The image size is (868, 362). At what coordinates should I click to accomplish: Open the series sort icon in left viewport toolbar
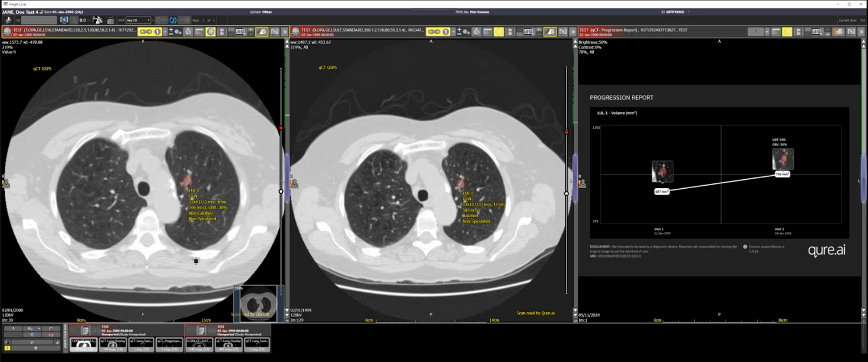(240, 31)
